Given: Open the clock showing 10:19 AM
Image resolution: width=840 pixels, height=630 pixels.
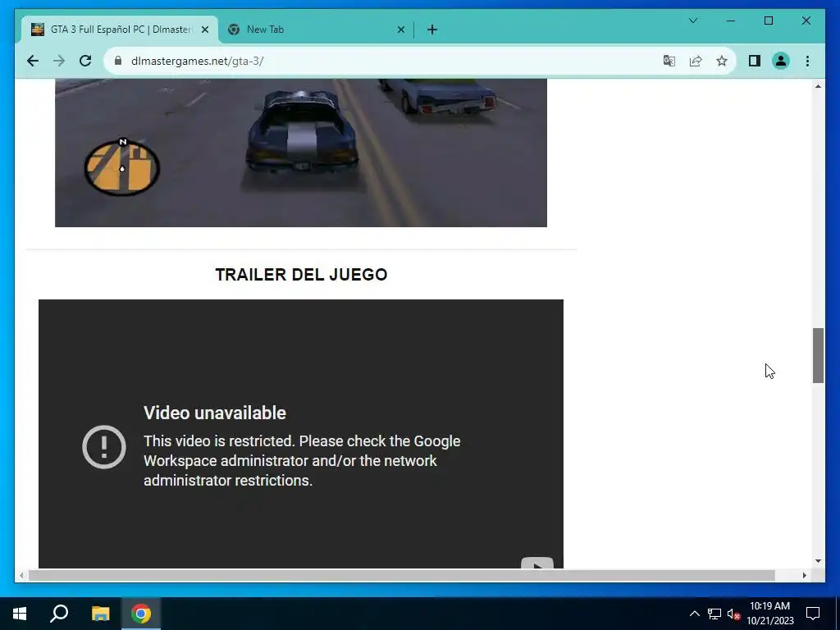Looking at the screenshot, I should click(769, 614).
